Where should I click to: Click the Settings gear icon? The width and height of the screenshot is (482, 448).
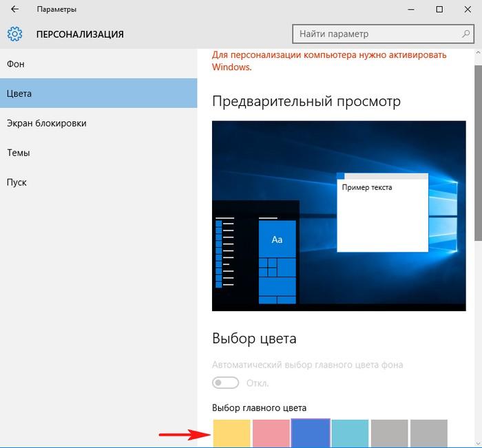pyautogui.click(x=14, y=34)
